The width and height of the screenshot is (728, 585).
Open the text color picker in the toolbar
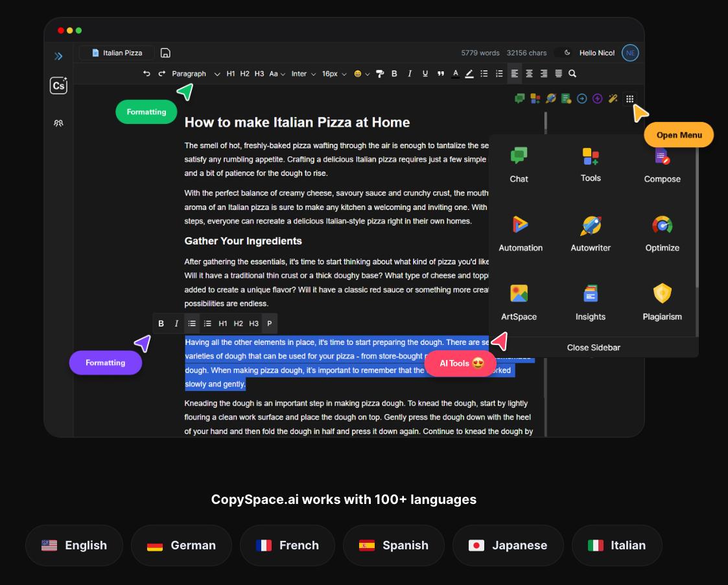454,73
